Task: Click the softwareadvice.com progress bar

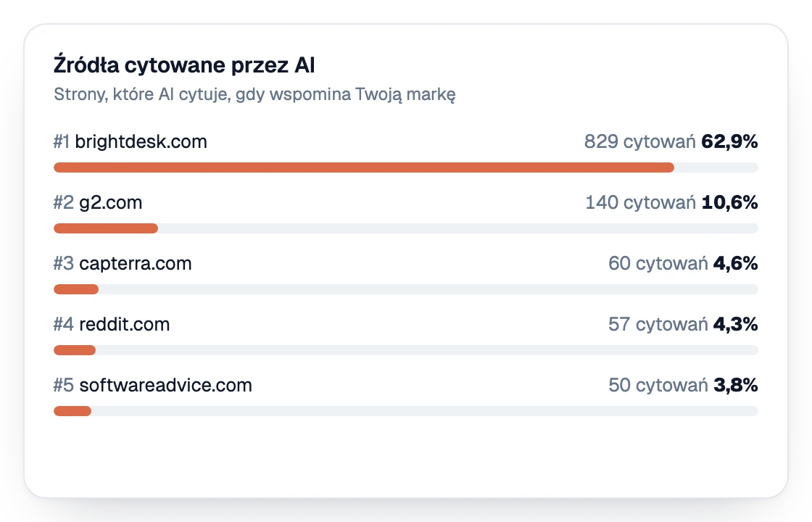Action: tap(405, 411)
